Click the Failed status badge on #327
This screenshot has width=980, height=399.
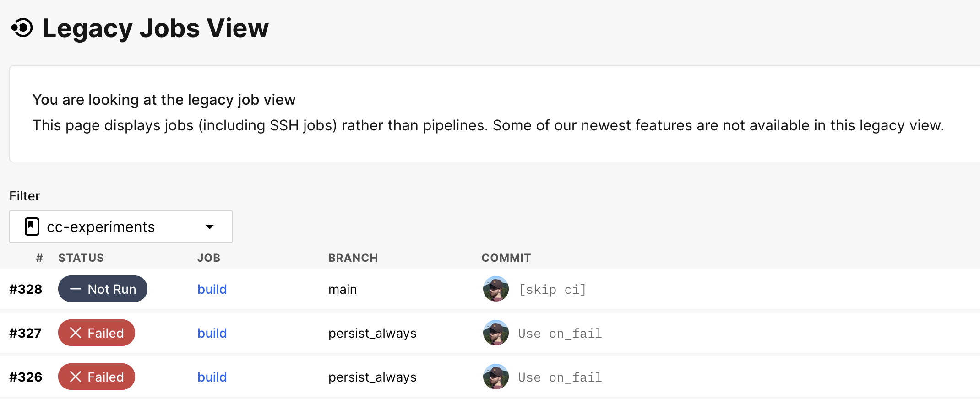point(97,333)
